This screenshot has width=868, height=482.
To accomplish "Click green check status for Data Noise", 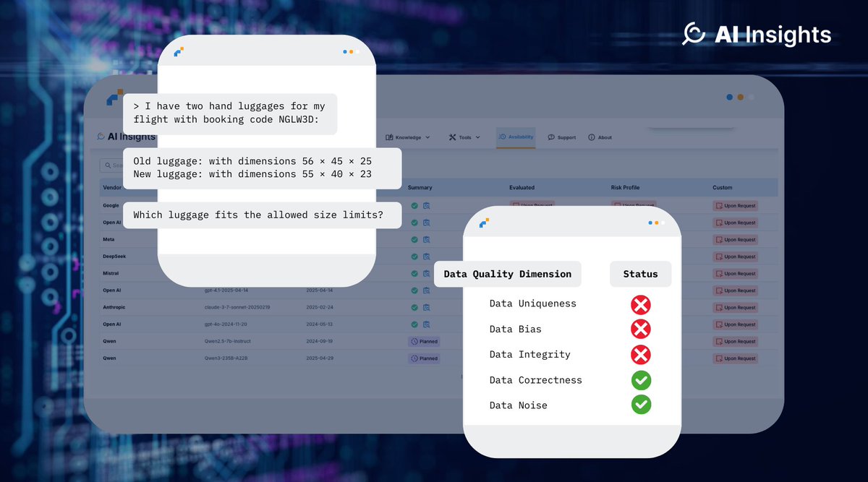I will (641, 405).
